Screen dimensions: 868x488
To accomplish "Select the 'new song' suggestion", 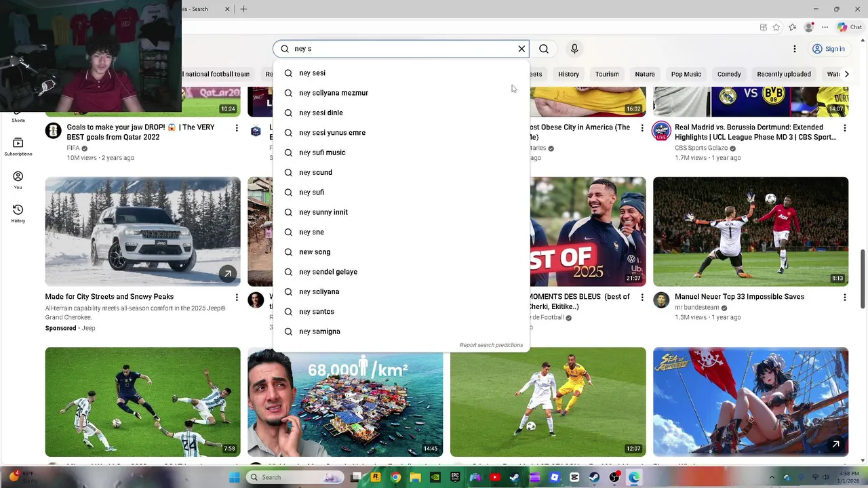I will (x=401, y=252).
